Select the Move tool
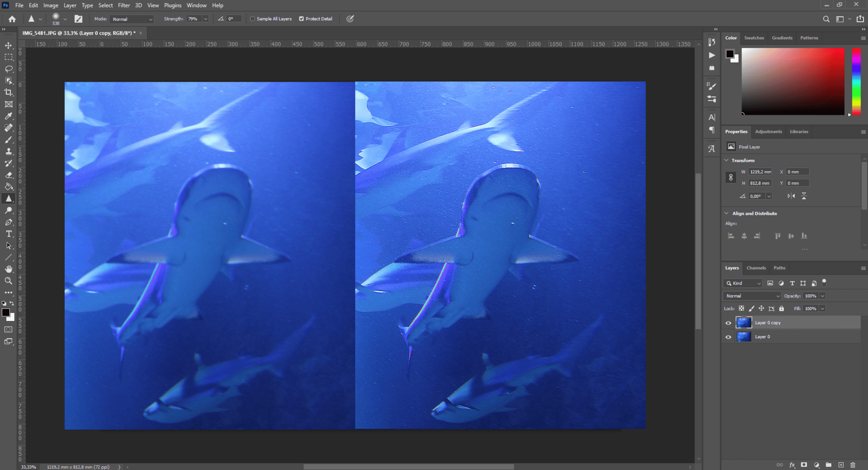The width and height of the screenshot is (868, 470). [8, 45]
